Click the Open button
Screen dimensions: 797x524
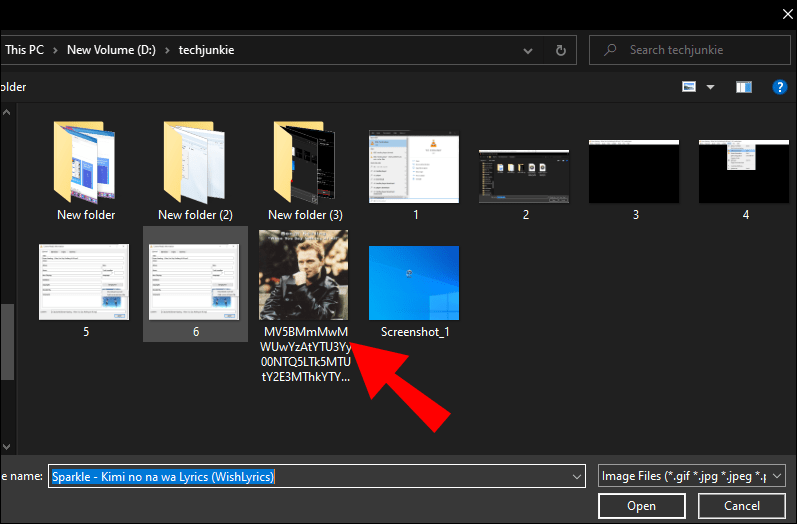pyautogui.click(x=641, y=506)
